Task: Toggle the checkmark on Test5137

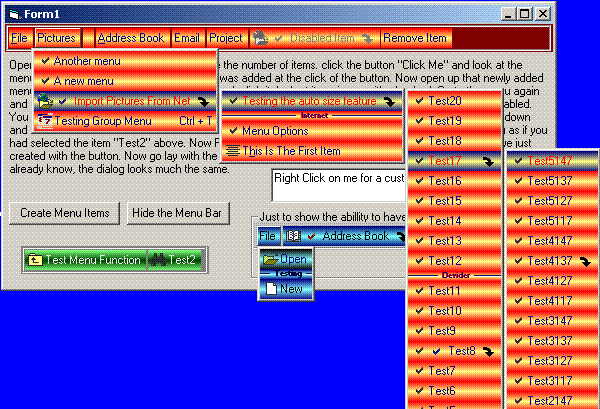Action: pyautogui.click(x=518, y=180)
